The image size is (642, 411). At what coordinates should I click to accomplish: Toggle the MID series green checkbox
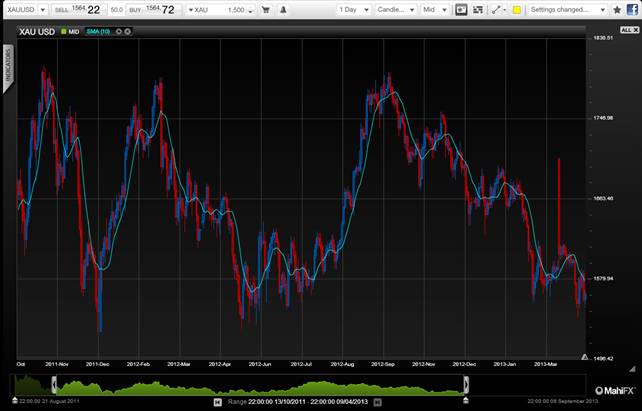(x=65, y=31)
